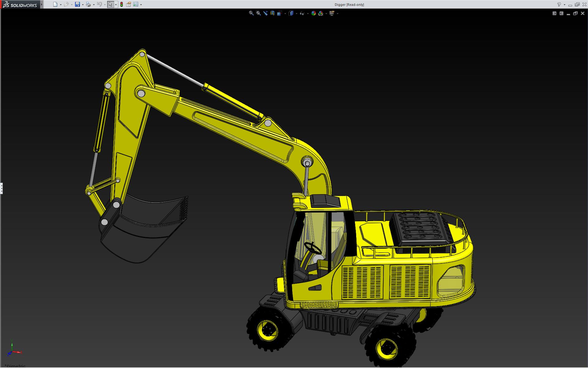Open Display Style dropdown arrow
The width and height of the screenshot is (588, 368).
click(296, 13)
